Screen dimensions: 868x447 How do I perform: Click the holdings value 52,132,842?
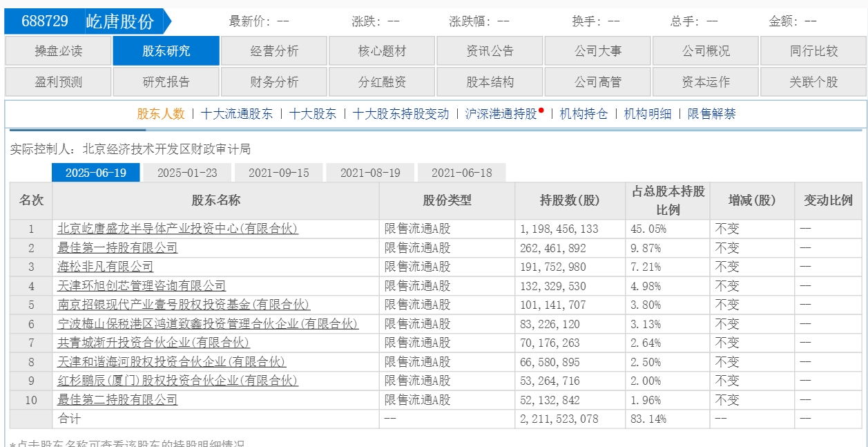[x=550, y=400]
